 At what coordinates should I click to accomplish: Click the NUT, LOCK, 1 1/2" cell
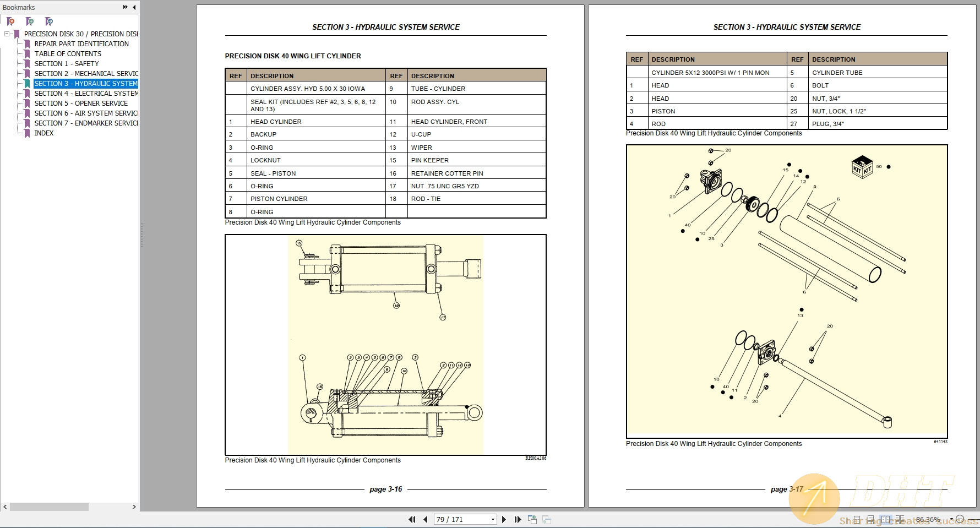(878, 111)
